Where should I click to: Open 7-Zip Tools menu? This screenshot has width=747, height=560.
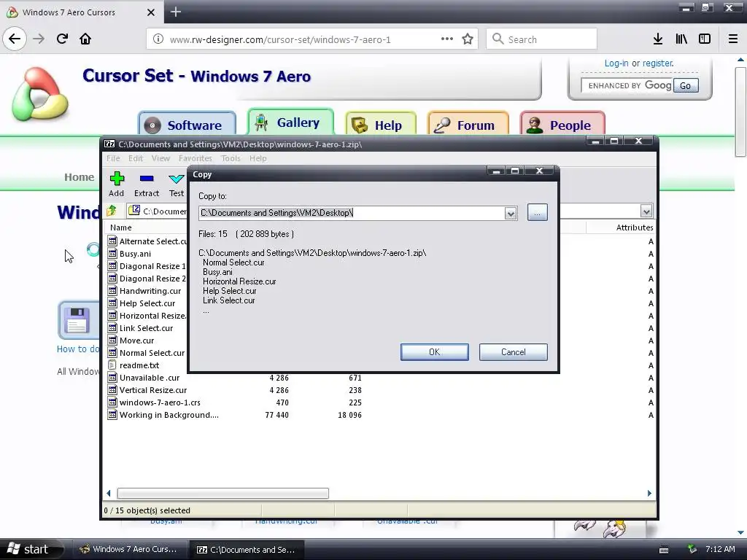pos(231,158)
